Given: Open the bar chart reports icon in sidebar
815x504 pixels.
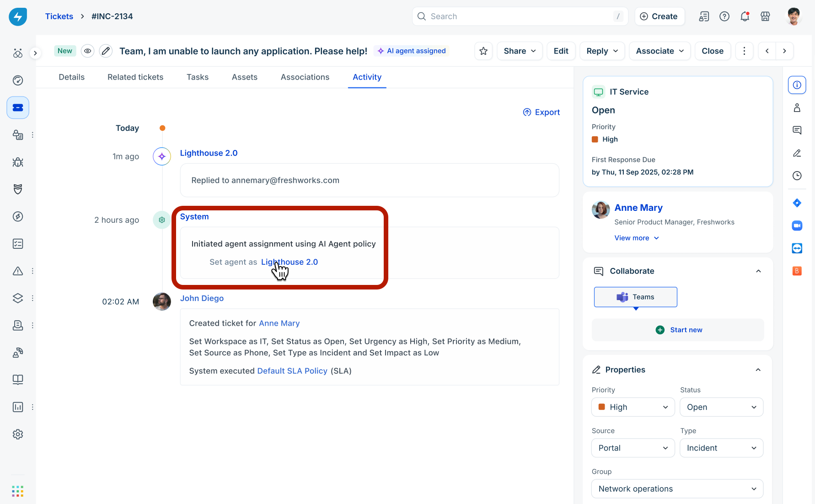Looking at the screenshot, I should coord(18,407).
